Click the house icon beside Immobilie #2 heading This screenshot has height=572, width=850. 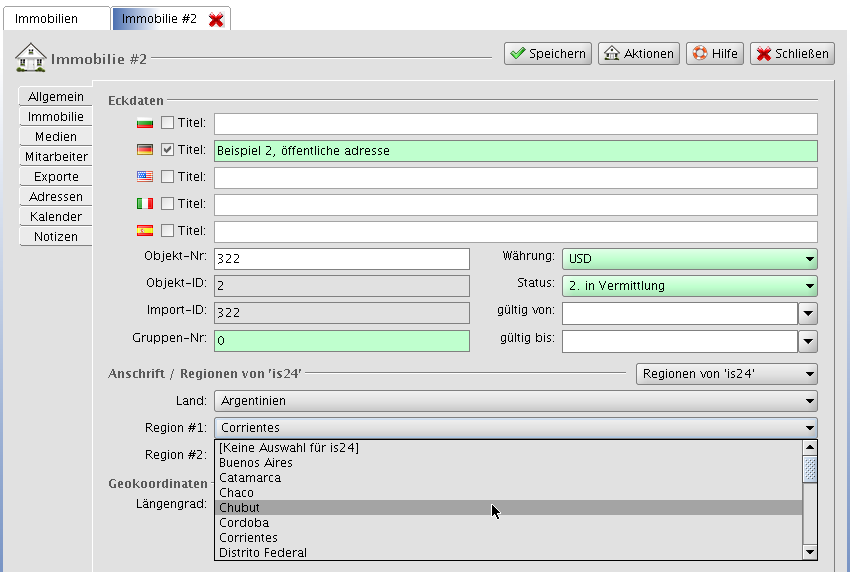tap(30, 58)
